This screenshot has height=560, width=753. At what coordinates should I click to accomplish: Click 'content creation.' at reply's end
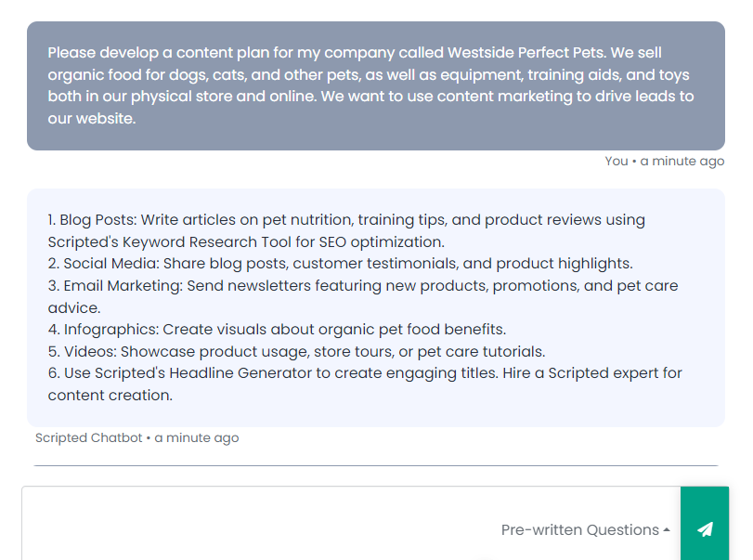tap(110, 395)
